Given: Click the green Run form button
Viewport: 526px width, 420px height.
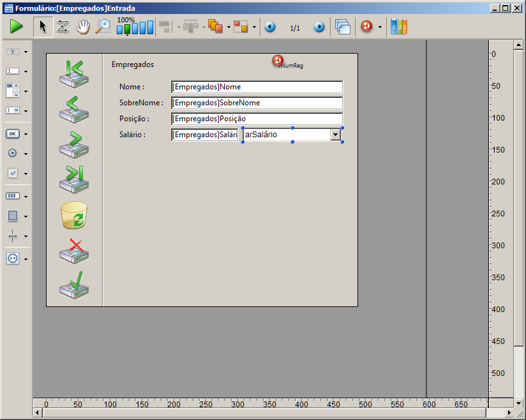Looking at the screenshot, I should click(16, 27).
